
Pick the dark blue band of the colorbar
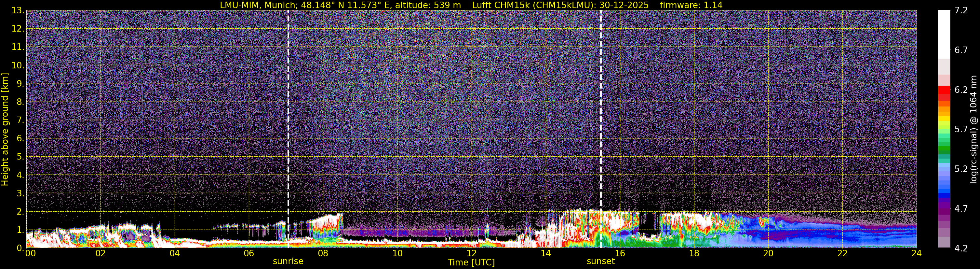(944, 195)
